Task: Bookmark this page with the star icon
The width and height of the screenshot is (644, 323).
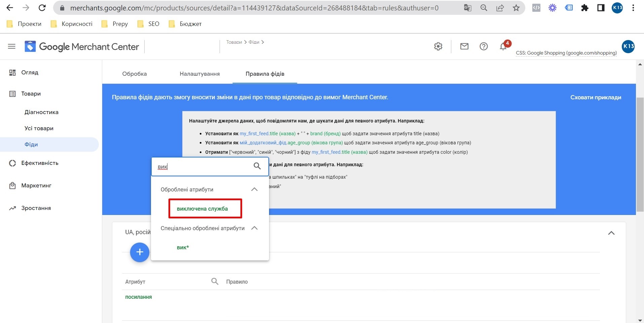Action: pyautogui.click(x=516, y=8)
